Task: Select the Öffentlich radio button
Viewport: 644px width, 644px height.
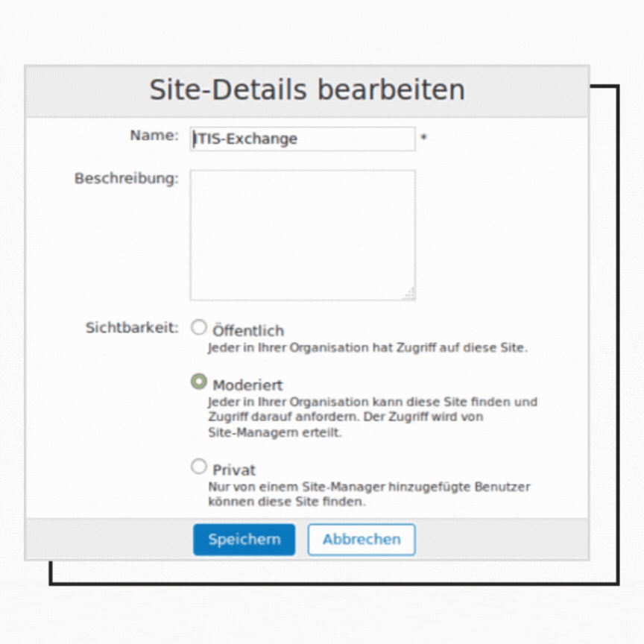Action: point(199,327)
